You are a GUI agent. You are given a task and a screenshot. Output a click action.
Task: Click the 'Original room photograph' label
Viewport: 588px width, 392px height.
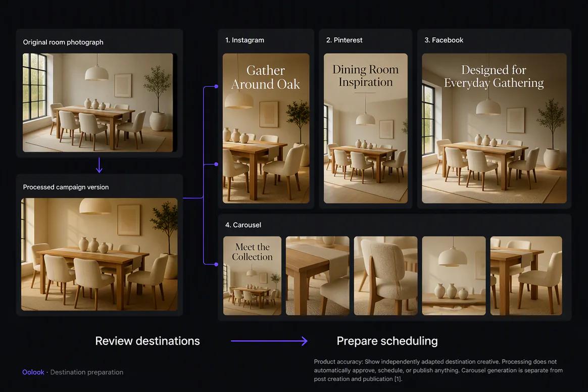(x=63, y=42)
